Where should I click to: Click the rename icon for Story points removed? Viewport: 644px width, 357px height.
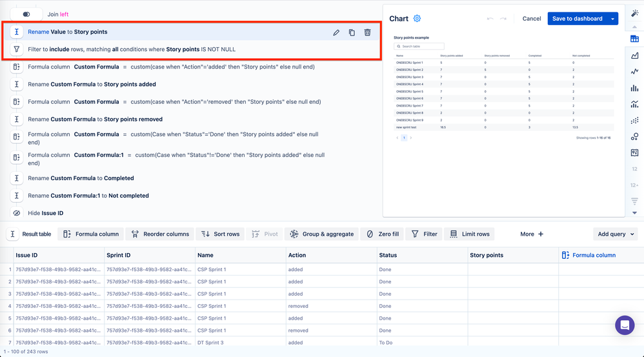pos(16,119)
